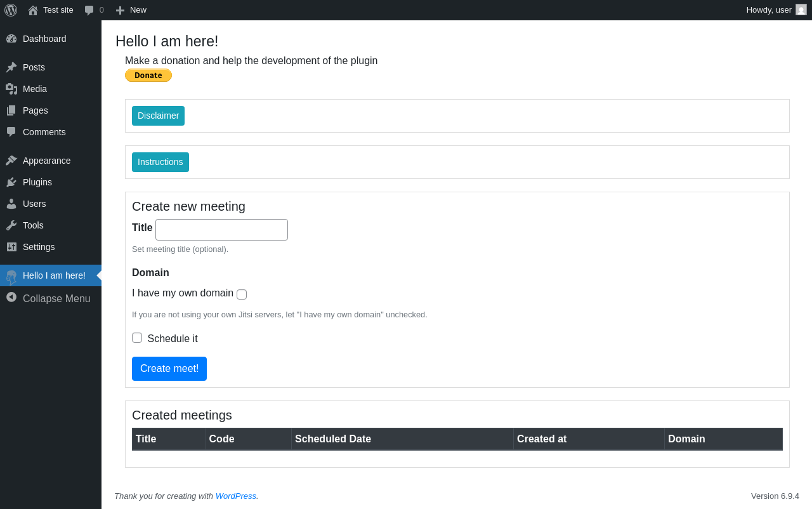Focus the meeting Title text field

click(221, 230)
